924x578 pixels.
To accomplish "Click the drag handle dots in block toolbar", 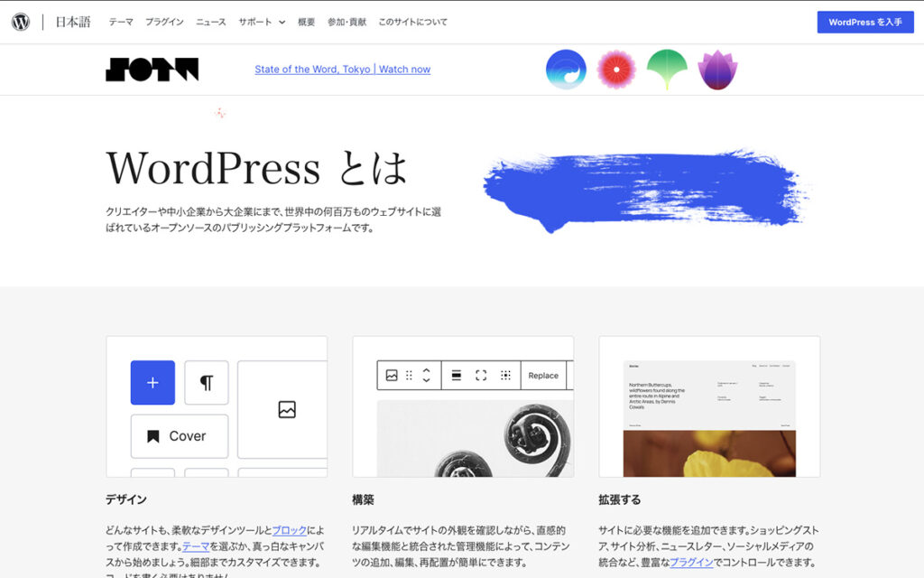I will click(409, 375).
